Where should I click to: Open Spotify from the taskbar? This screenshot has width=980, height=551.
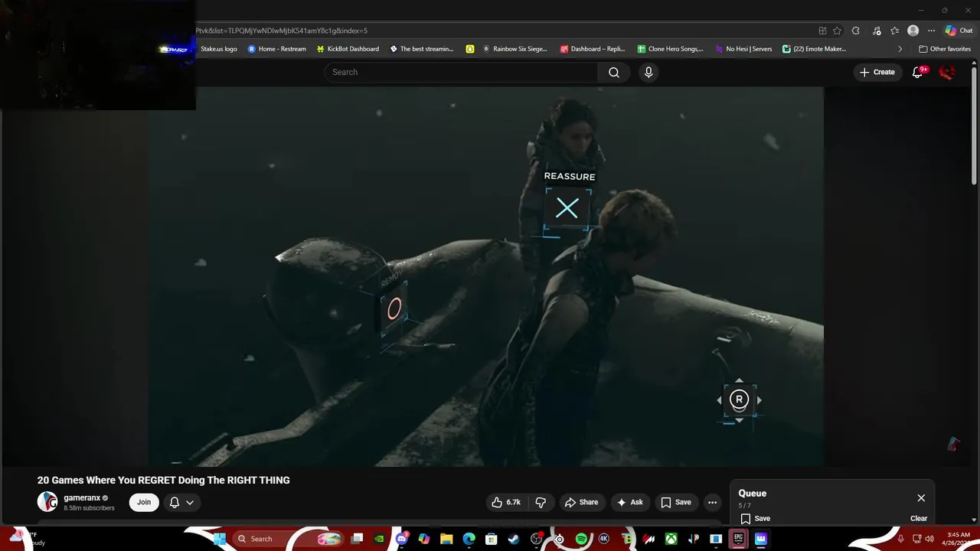pos(581,539)
